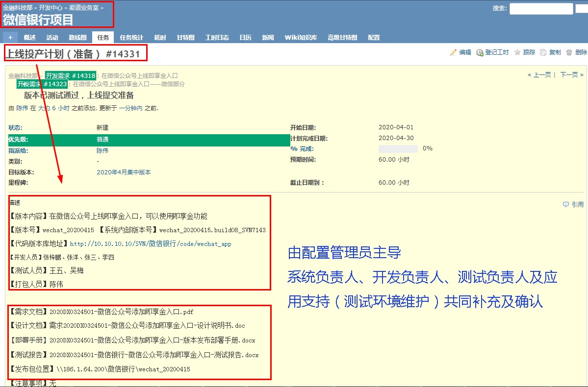
Task: Open the 日历 tab
Action: 246,37
